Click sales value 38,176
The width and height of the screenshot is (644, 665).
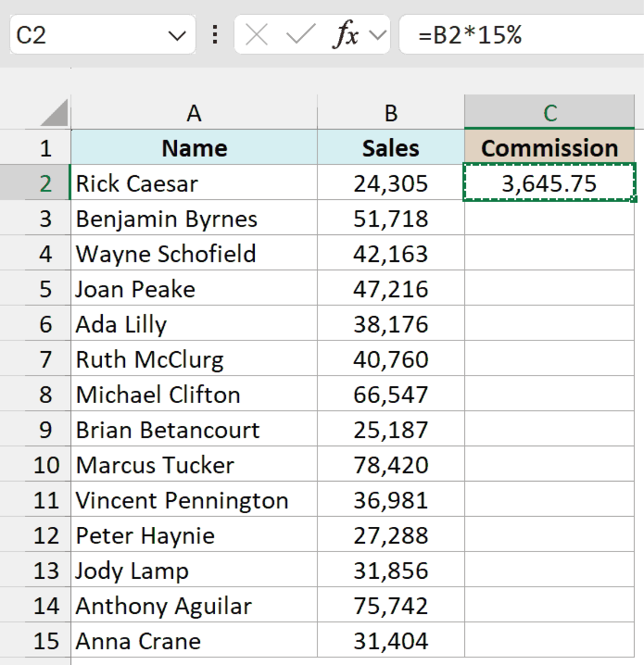(x=391, y=323)
